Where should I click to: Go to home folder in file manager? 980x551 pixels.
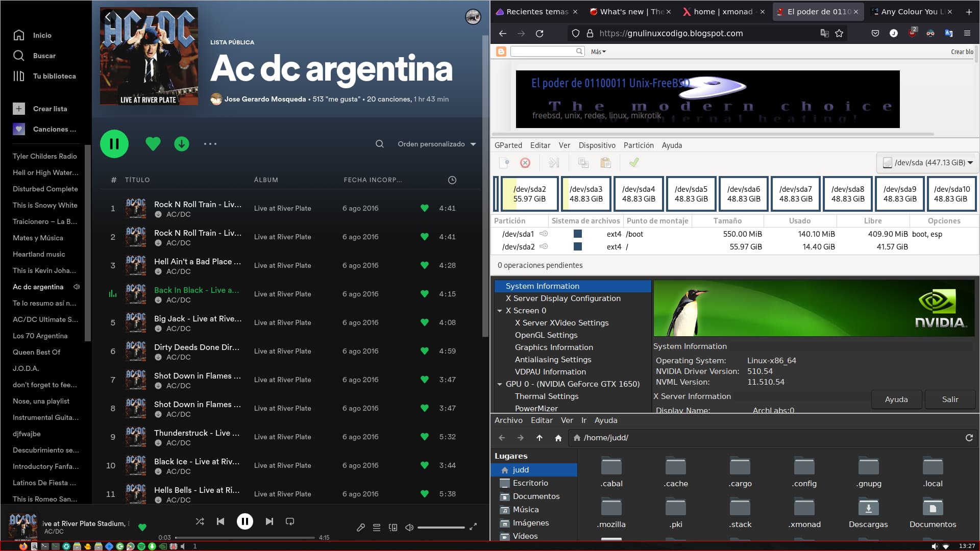558,438
